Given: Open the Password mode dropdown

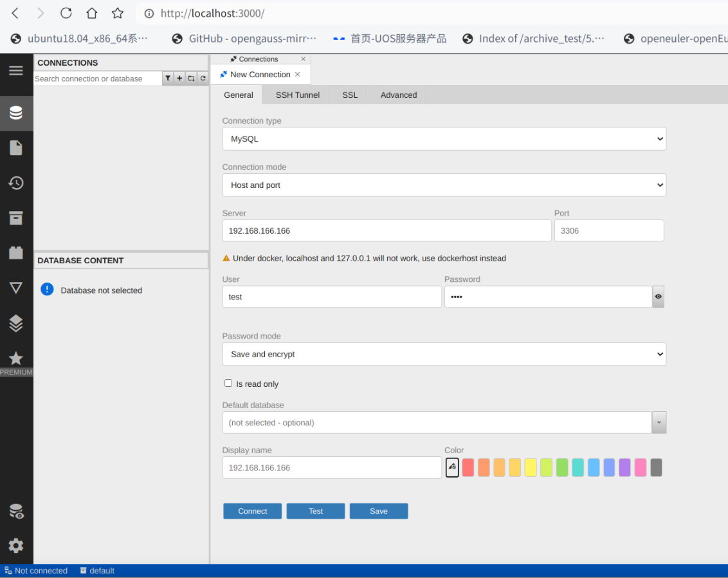Looking at the screenshot, I should 444,354.
